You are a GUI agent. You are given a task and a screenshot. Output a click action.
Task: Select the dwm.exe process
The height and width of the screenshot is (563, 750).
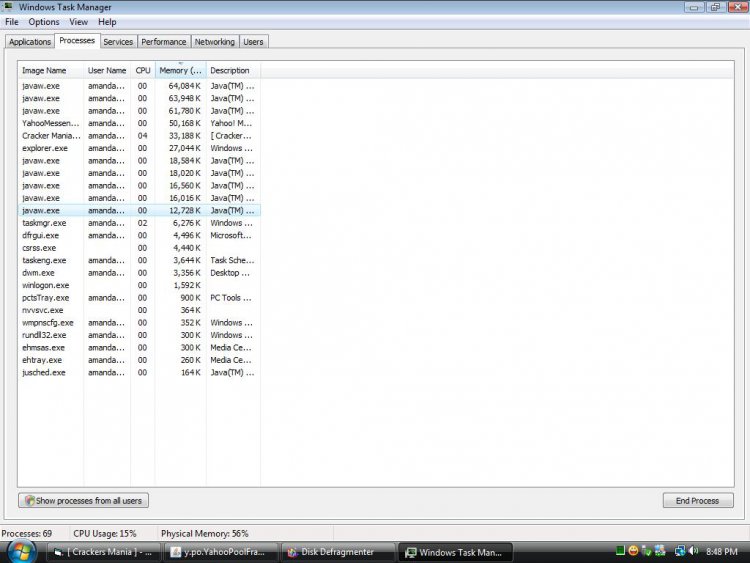click(139, 273)
